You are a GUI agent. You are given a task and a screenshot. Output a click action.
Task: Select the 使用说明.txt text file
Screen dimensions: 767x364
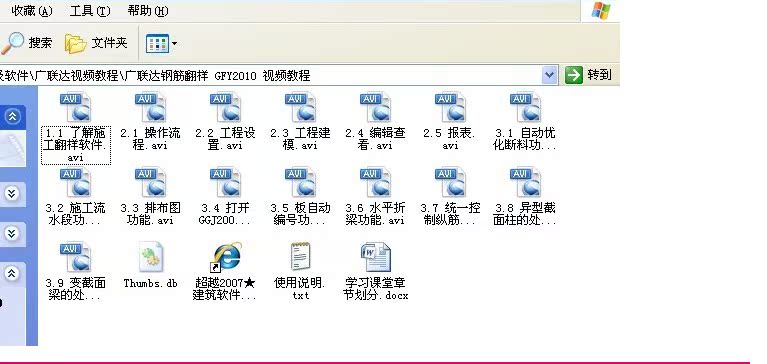click(x=300, y=271)
